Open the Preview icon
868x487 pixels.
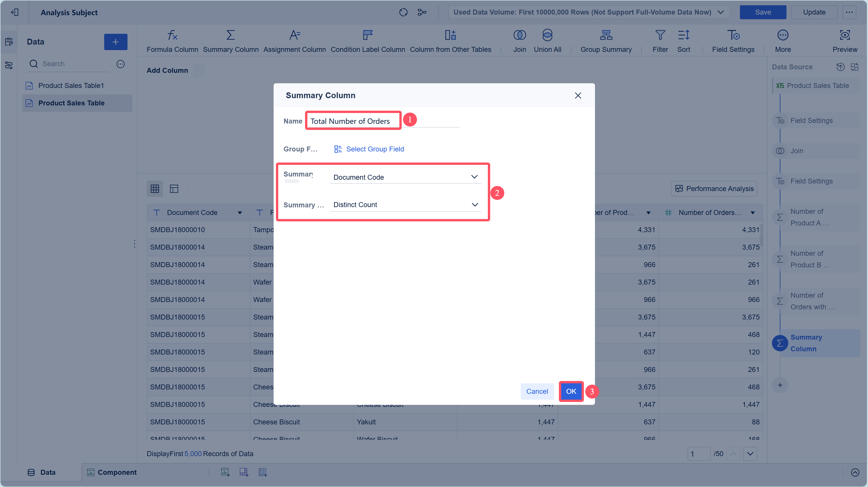pos(844,36)
